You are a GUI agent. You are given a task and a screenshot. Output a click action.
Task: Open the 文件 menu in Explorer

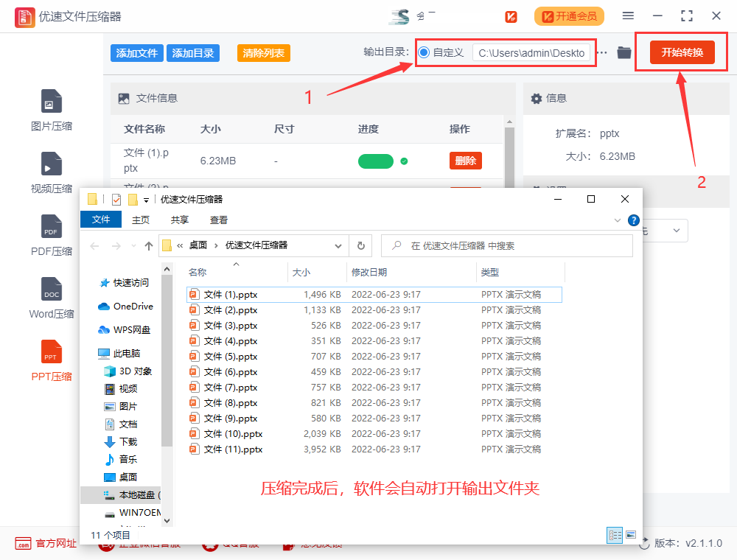tap(101, 220)
